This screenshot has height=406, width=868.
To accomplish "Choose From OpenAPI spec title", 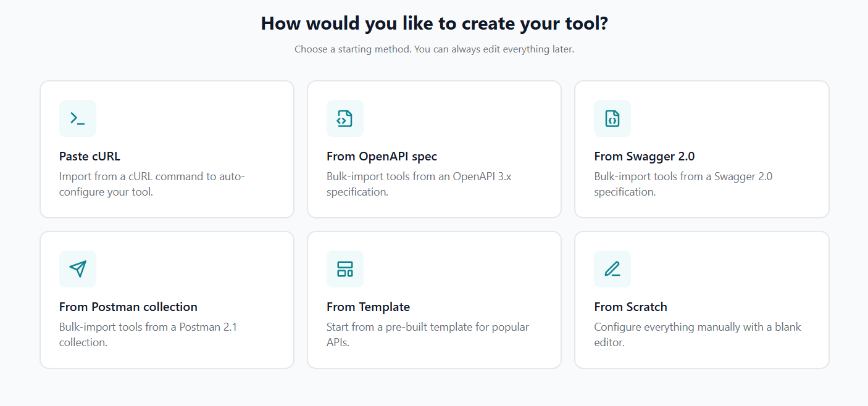I will tap(382, 156).
